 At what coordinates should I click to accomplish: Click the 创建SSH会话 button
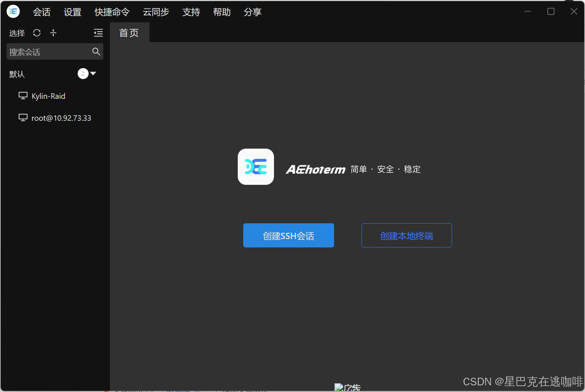point(289,235)
